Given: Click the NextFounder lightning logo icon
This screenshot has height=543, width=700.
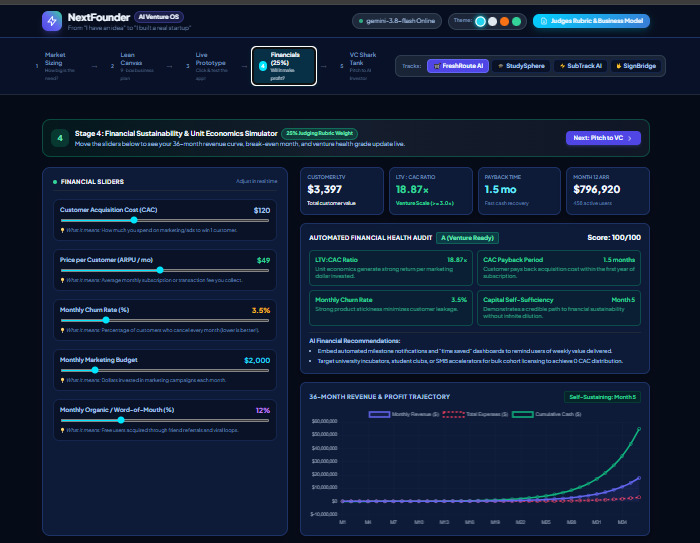Looking at the screenshot, I should (x=52, y=21).
